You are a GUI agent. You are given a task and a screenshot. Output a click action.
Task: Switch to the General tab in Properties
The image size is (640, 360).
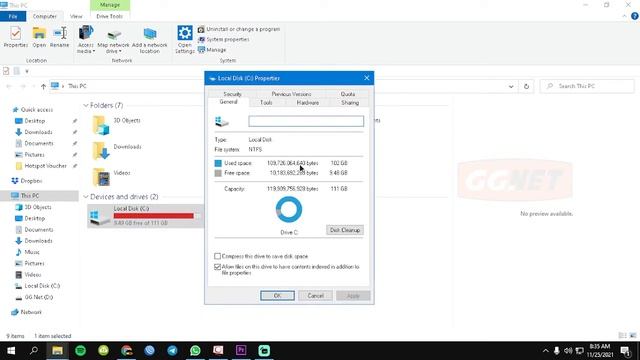tap(229, 102)
